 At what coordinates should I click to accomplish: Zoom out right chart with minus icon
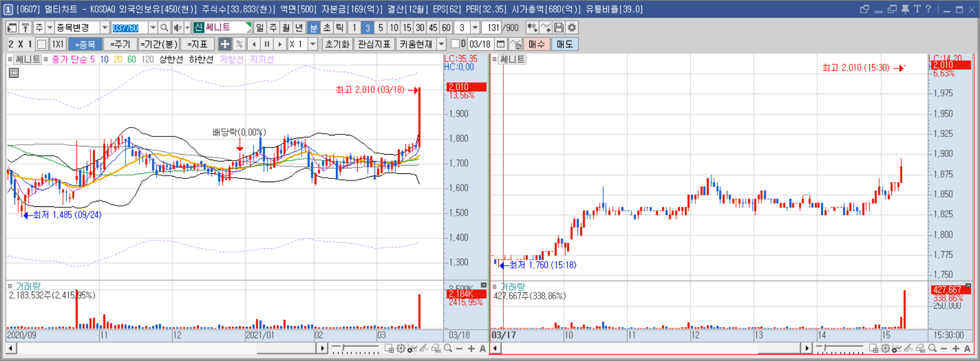(944, 348)
